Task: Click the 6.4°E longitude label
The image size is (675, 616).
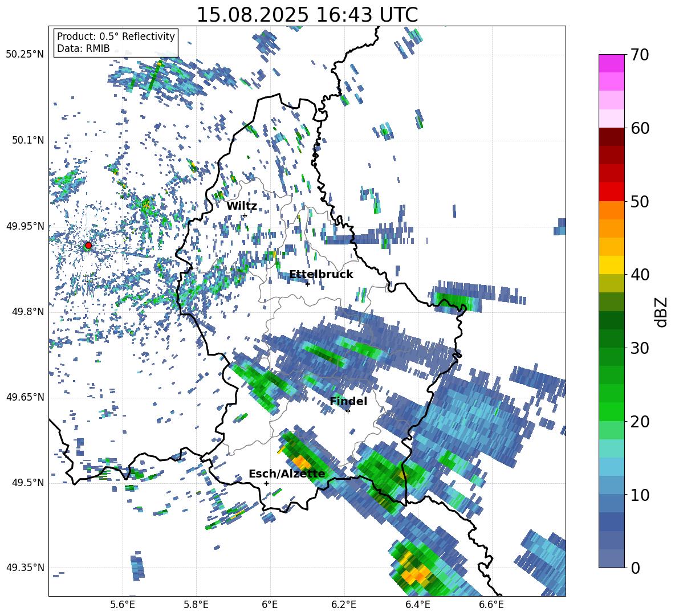Action: [418, 605]
